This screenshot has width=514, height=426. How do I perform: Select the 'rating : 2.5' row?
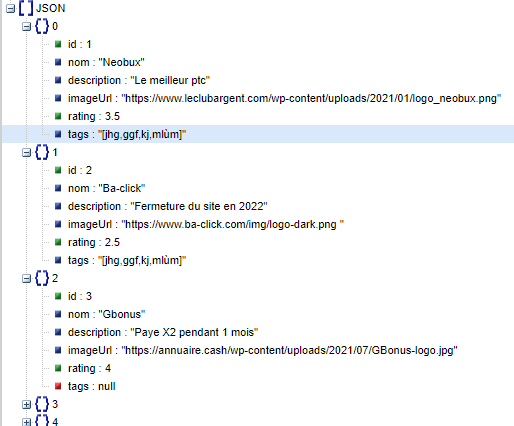[x=94, y=242]
